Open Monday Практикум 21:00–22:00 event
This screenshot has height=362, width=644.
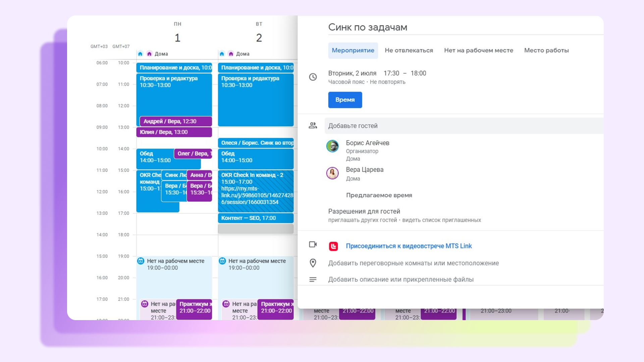point(194,309)
